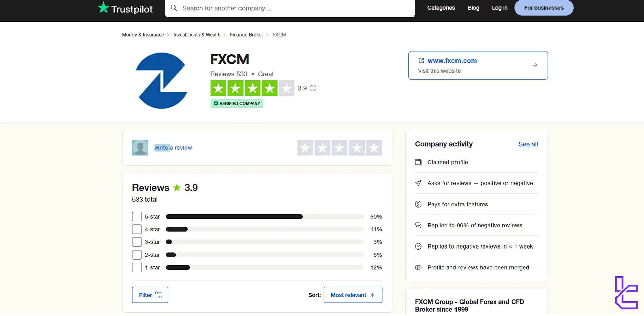Click the Trustpilot wordmark text

click(132, 9)
